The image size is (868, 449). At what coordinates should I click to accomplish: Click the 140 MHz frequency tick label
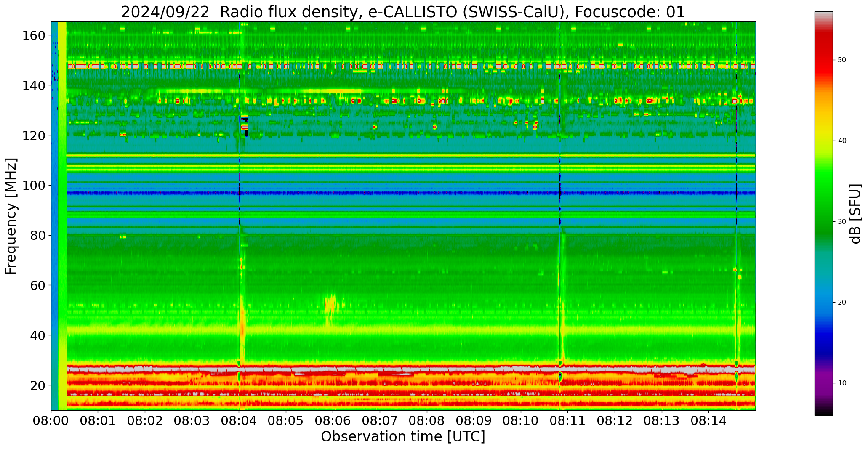click(x=33, y=85)
